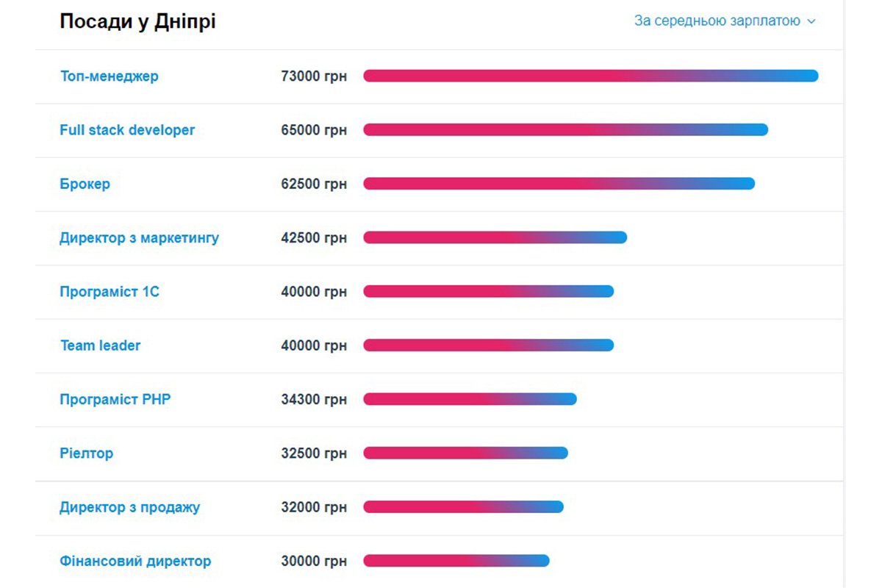The image size is (882, 588).
Task: Click the Топ-менеджер salary bar
Action: [x=590, y=76]
